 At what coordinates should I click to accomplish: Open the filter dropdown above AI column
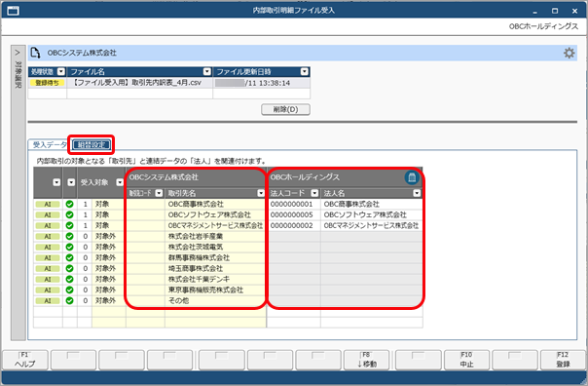coord(56,182)
